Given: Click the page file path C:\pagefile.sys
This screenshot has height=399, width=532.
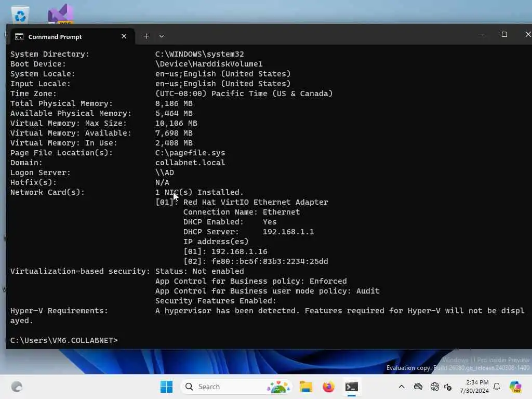Looking at the screenshot, I should click(x=190, y=153).
